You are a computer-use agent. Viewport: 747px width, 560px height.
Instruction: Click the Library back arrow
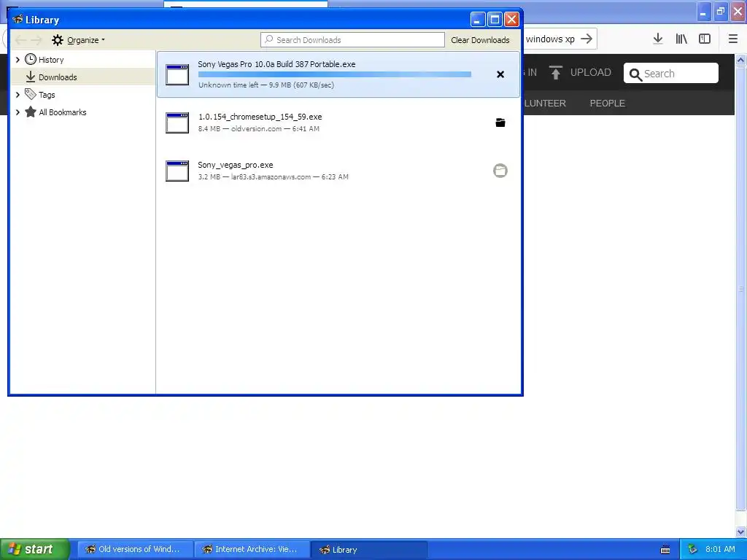click(20, 40)
